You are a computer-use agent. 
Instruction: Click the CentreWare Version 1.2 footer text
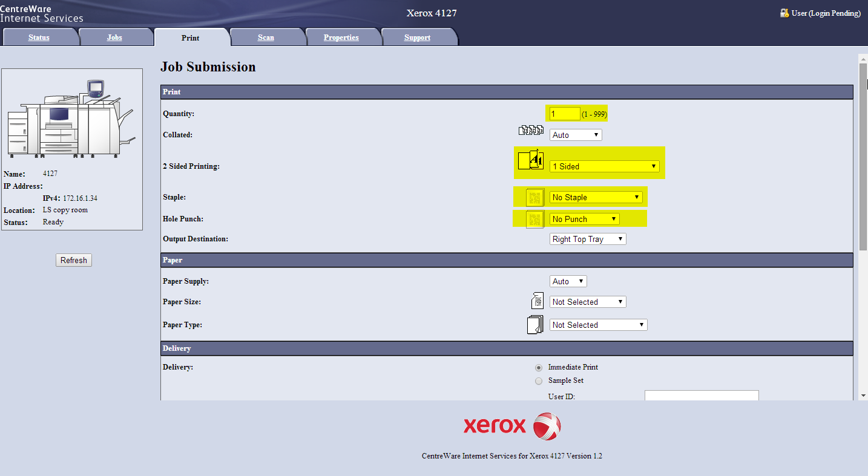[512, 456]
